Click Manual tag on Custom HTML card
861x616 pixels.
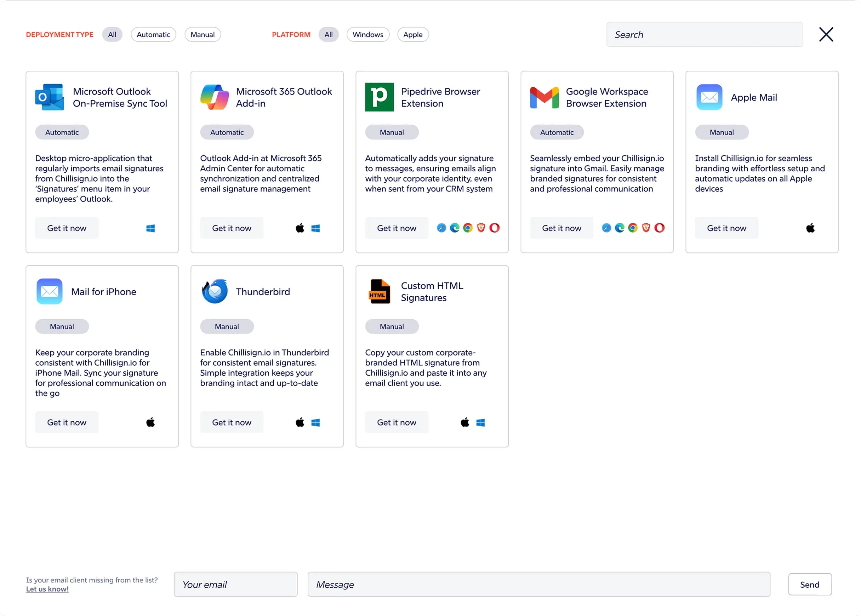coord(392,326)
